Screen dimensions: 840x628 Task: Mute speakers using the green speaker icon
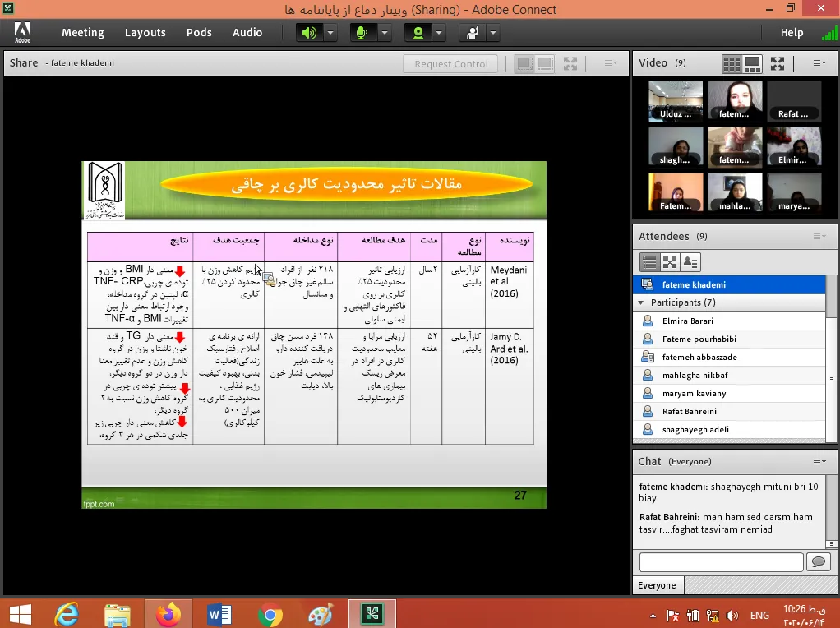[309, 33]
